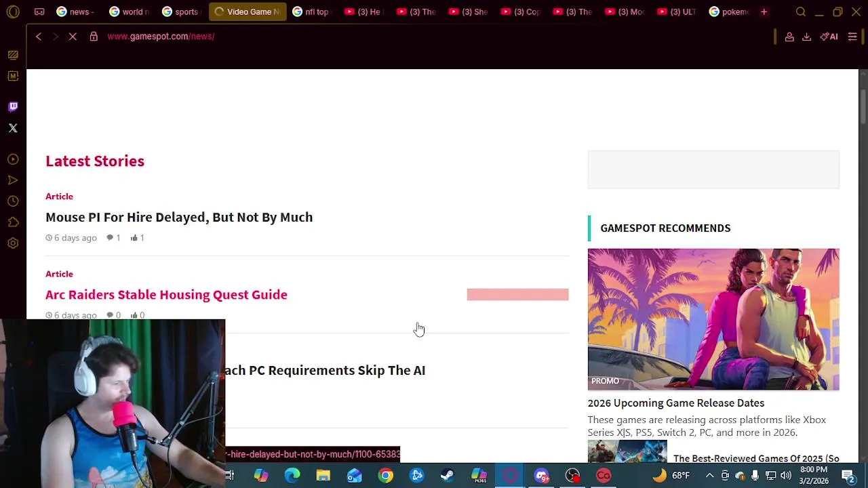
Task: Show hidden tray icons chevron
Action: (x=709, y=476)
